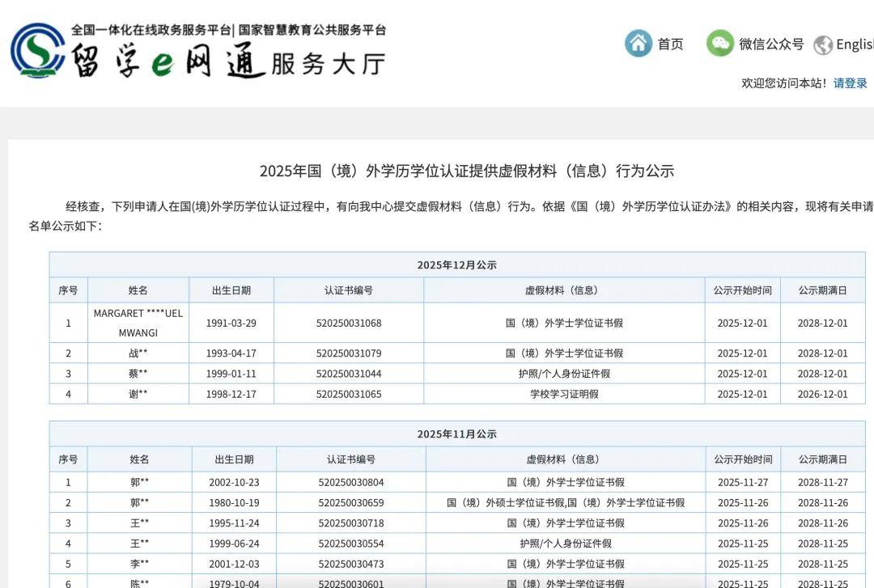Image resolution: width=874 pixels, height=588 pixels.
Task: Click certificate number 520250031079
Action: coord(348,353)
